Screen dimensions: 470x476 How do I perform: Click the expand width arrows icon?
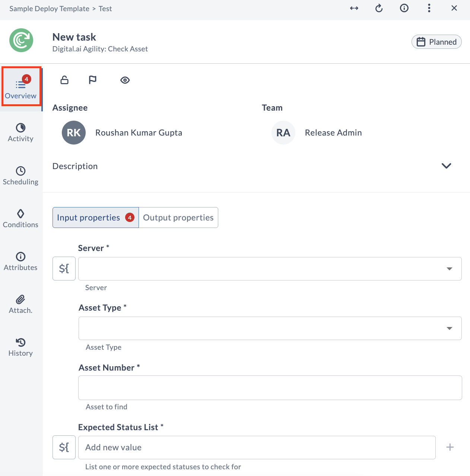[x=354, y=8]
